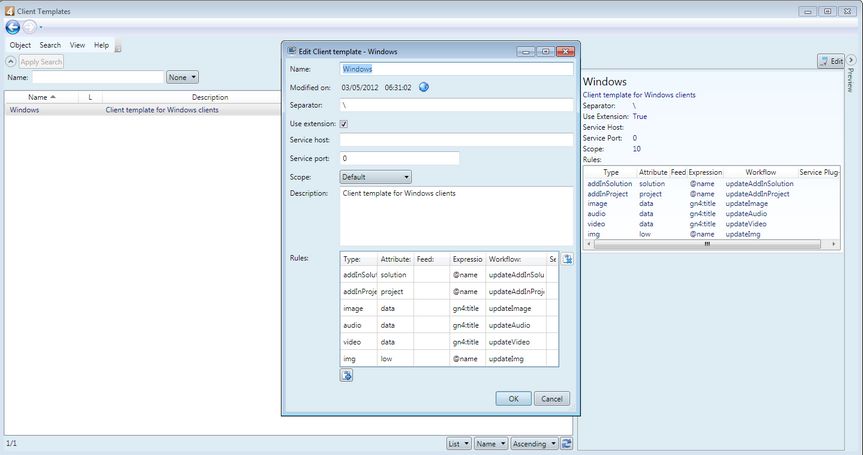Click the Name field in the dialog
This screenshot has height=455, width=863.
456,69
